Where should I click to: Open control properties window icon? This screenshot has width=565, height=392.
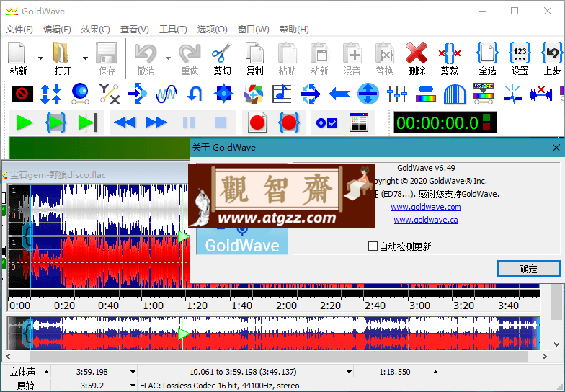click(x=359, y=122)
